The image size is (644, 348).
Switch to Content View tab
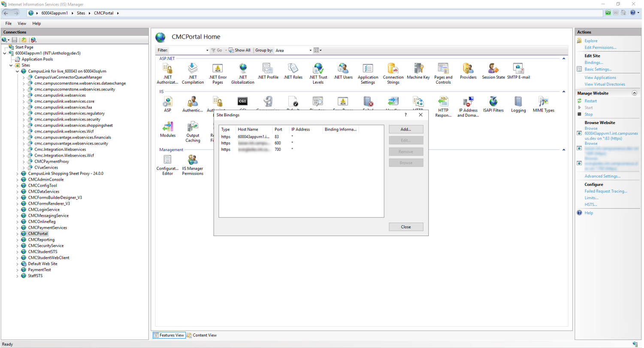202,335
